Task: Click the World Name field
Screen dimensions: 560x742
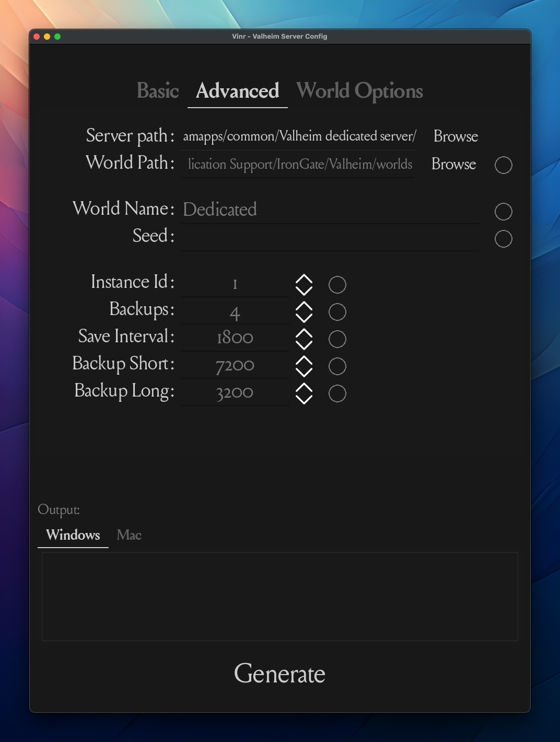Action: click(x=331, y=210)
